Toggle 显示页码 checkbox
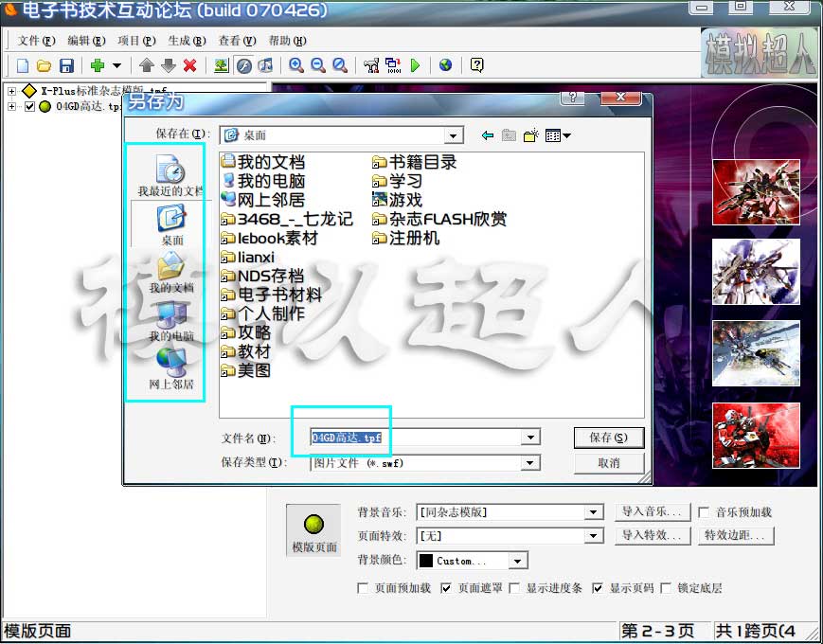This screenshot has width=823, height=644. [598, 588]
